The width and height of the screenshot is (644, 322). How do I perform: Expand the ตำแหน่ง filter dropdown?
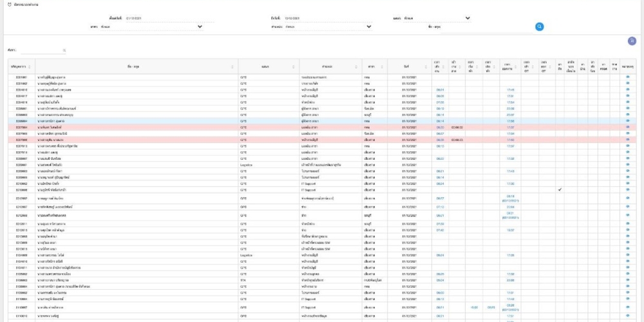369,26
